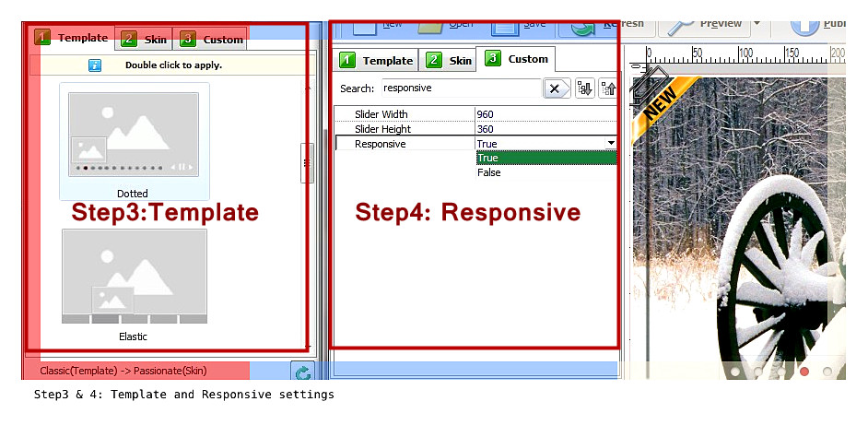Click the red active dot on slider preview
868x437 pixels.
click(x=804, y=372)
